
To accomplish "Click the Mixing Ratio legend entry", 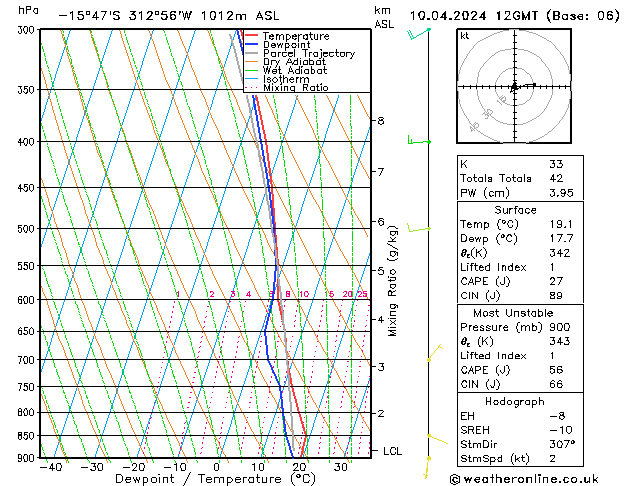I will (296, 87).
